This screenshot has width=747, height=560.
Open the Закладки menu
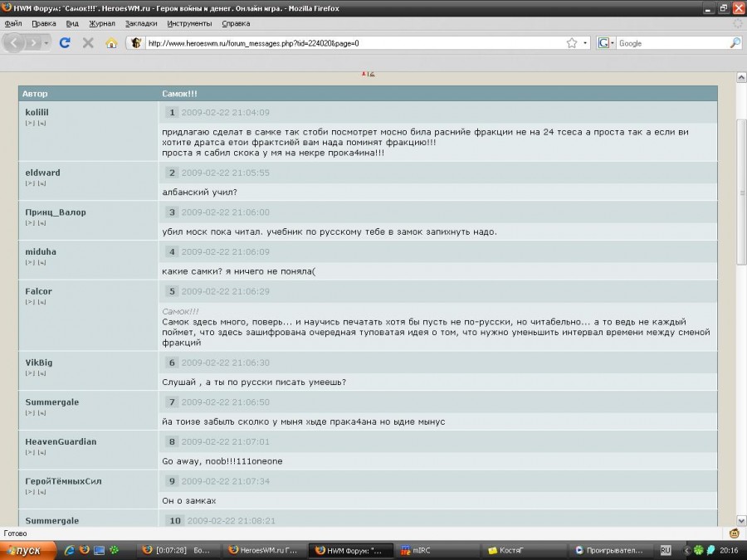141,24
